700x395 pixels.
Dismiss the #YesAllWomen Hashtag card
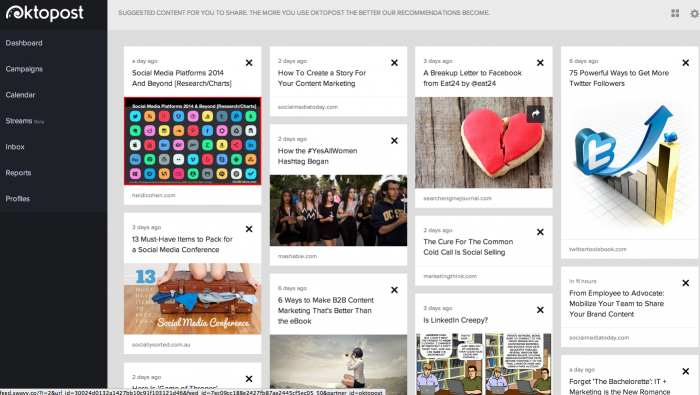(x=395, y=141)
